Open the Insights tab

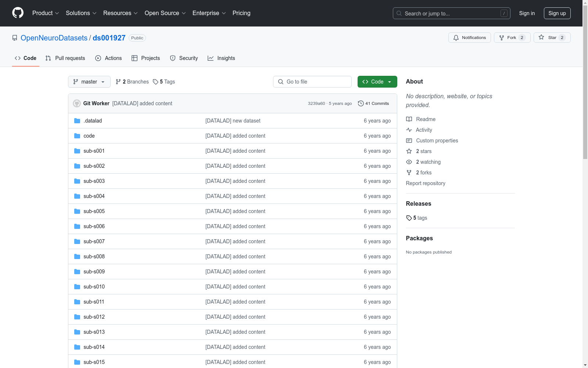(x=221, y=58)
